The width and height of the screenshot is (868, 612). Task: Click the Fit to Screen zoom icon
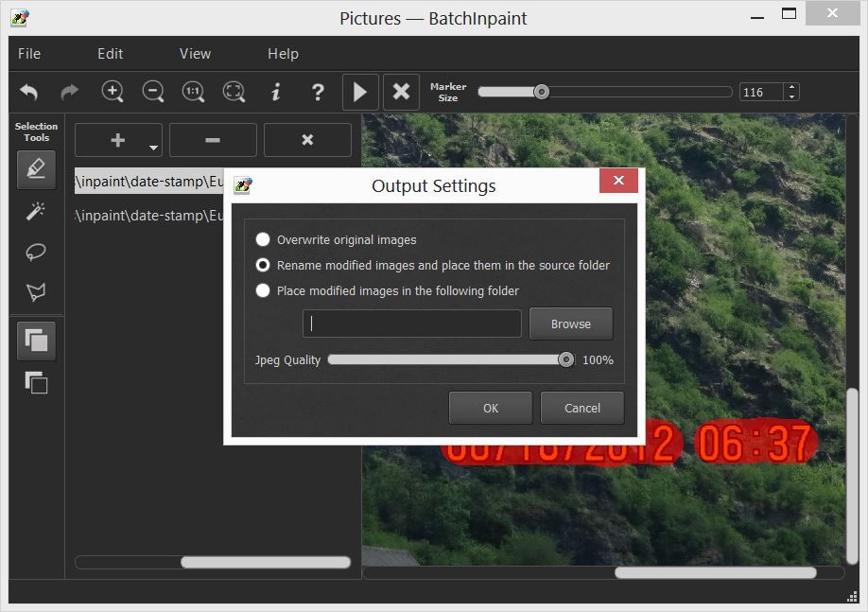pyautogui.click(x=233, y=92)
